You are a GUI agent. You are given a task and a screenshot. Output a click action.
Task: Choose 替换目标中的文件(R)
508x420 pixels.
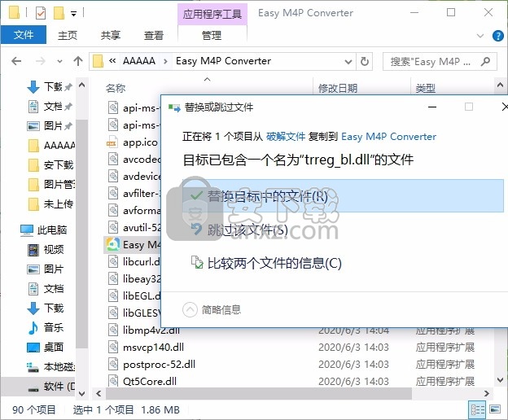pyautogui.click(x=343, y=196)
